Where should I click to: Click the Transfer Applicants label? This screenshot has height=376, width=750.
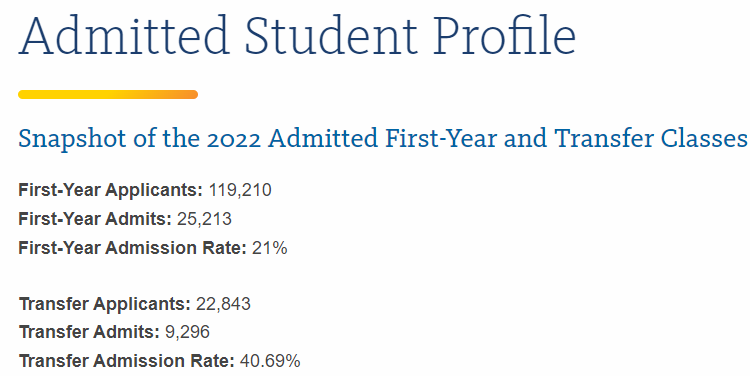tap(105, 304)
